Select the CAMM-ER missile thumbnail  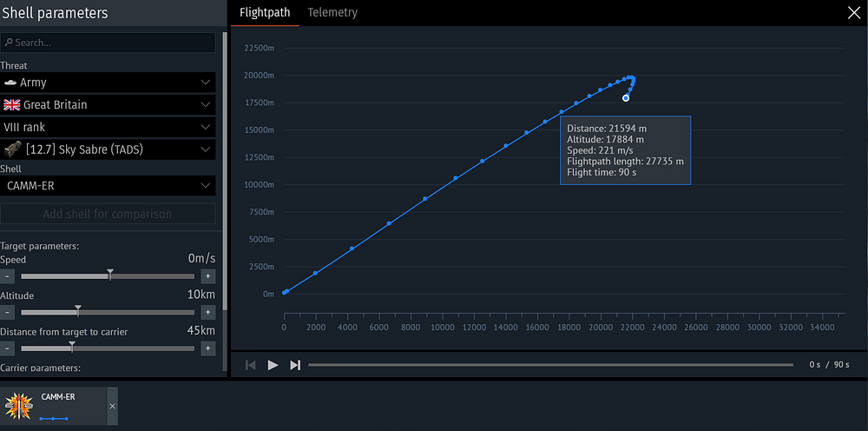tap(19, 406)
